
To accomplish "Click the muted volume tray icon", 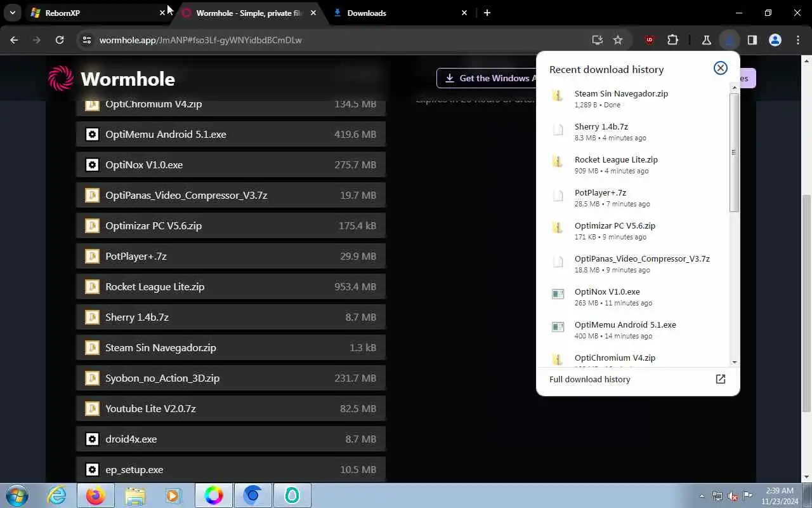I will click(x=733, y=496).
